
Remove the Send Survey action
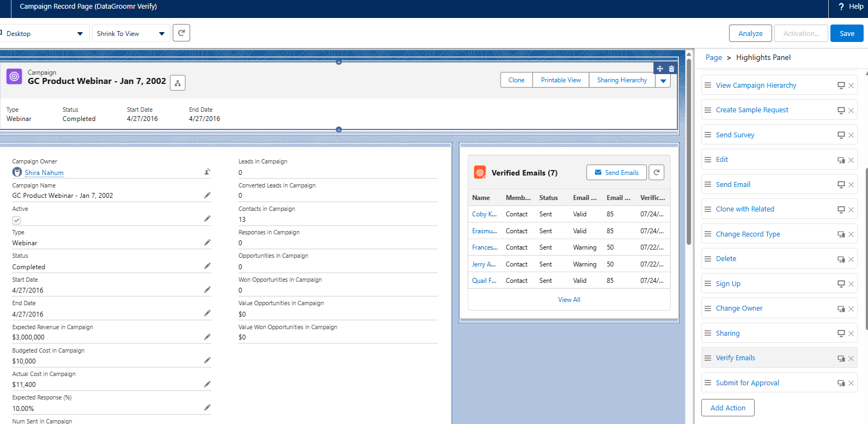point(851,135)
